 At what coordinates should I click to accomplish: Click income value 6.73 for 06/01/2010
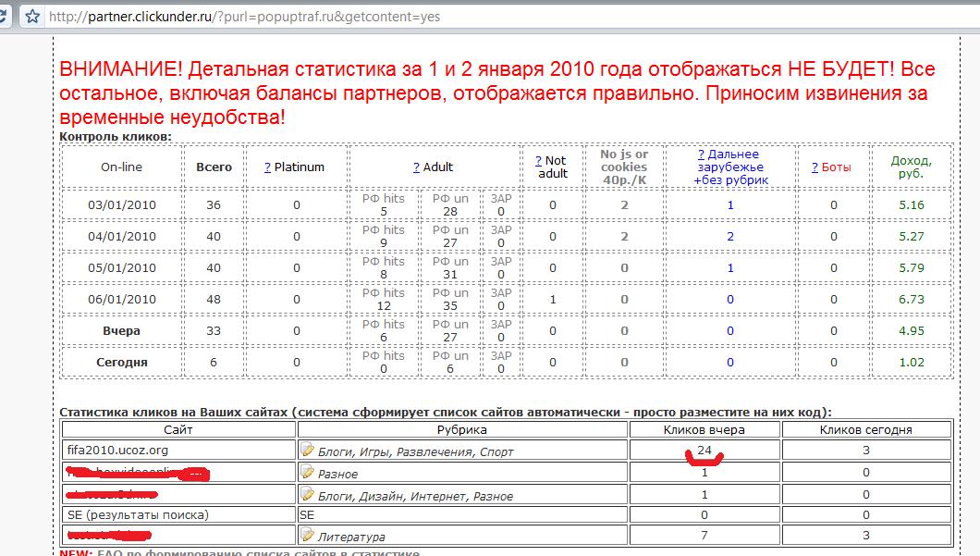pyautogui.click(x=911, y=300)
